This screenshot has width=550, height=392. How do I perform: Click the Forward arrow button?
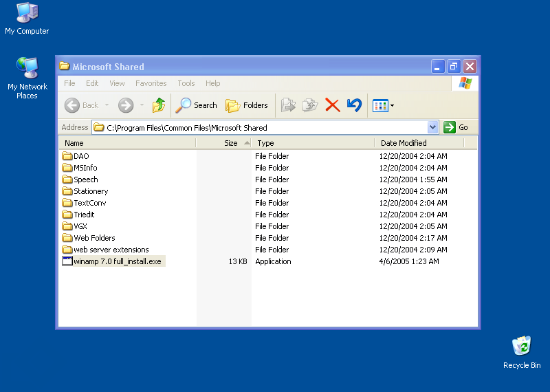[126, 105]
